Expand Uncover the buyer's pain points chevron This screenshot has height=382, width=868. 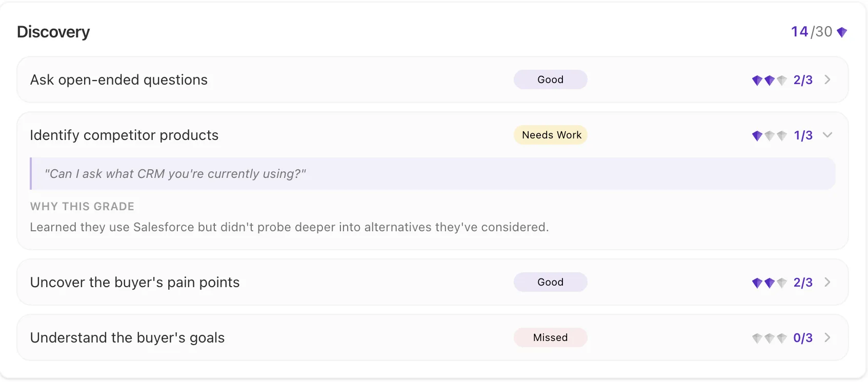point(827,282)
